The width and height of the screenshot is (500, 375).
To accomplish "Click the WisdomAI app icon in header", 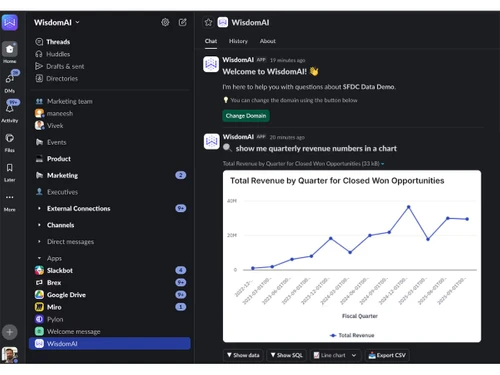I will coord(223,22).
